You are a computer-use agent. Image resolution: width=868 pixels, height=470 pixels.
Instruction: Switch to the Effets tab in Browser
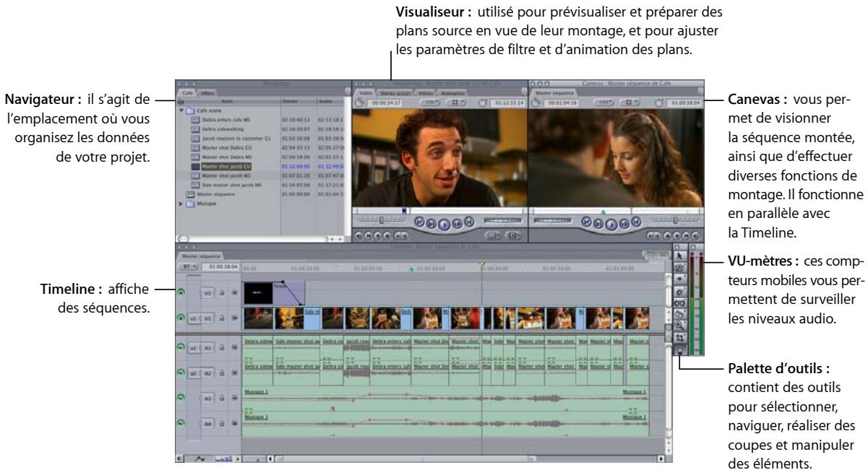pos(207,92)
